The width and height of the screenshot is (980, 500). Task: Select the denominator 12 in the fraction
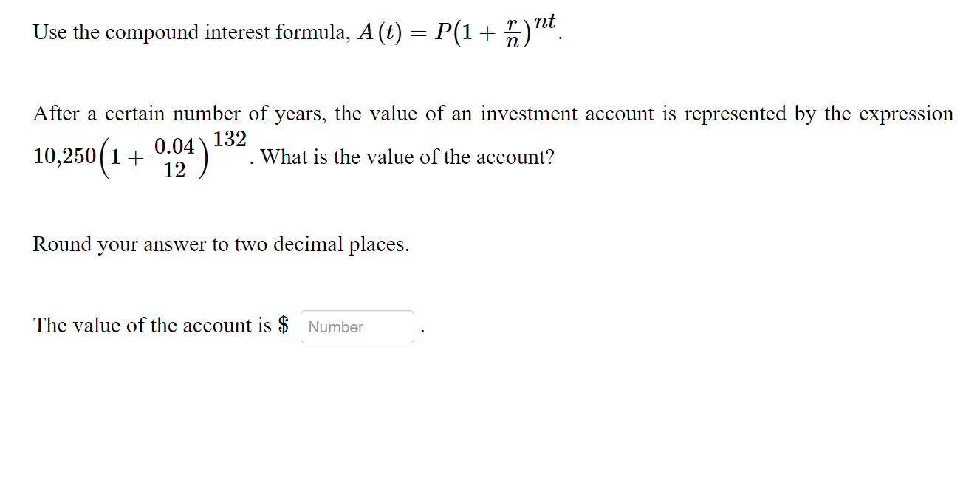pyautogui.click(x=175, y=168)
